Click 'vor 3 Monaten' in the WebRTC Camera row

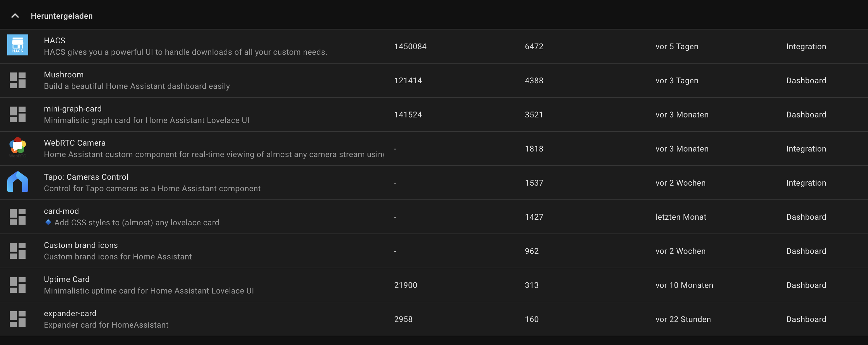682,148
